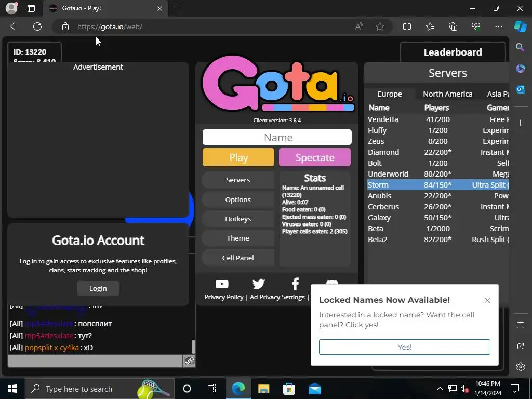Open Collections icon in toolbar
This screenshot has height=399, width=532.
click(x=453, y=26)
